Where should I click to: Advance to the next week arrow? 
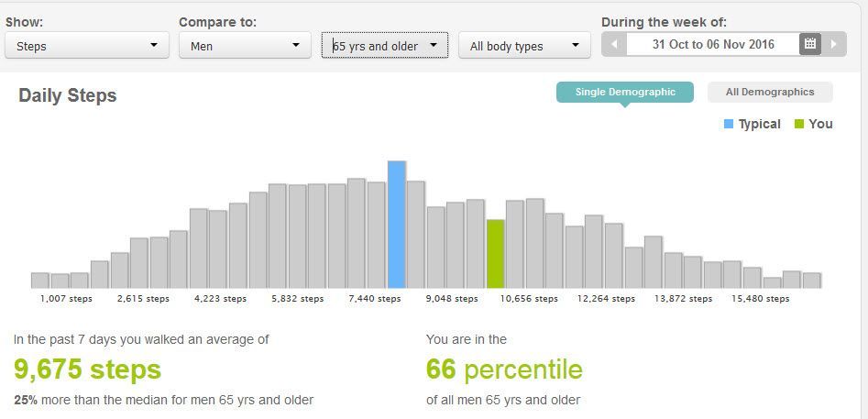coord(833,44)
